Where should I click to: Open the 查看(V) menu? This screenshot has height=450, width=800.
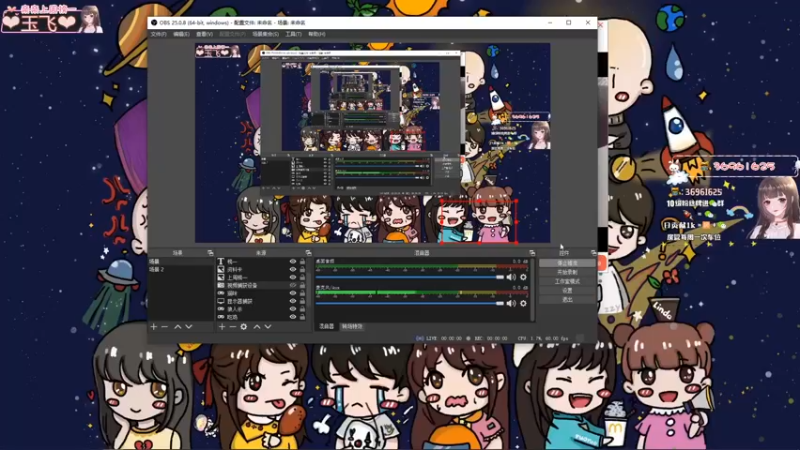click(205, 34)
